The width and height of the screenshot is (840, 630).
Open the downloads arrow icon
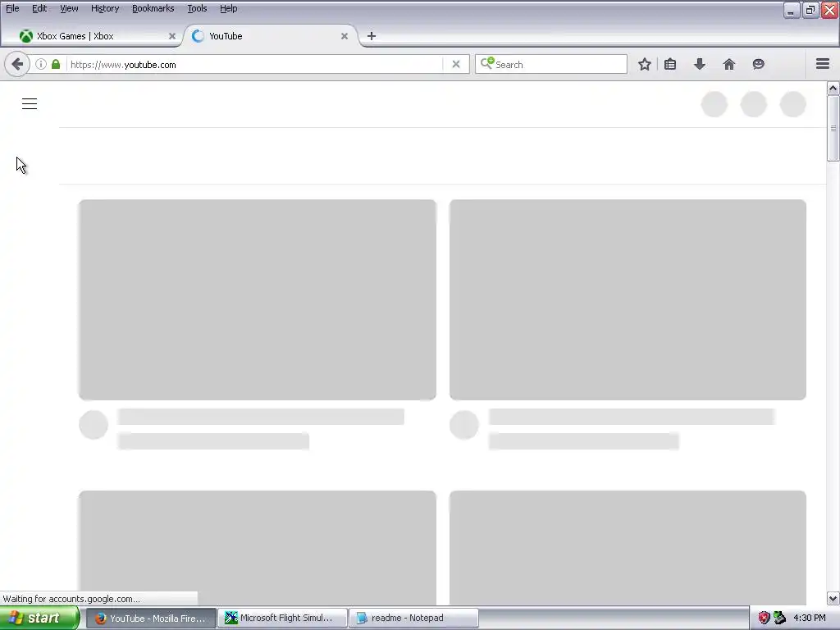click(700, 64)
